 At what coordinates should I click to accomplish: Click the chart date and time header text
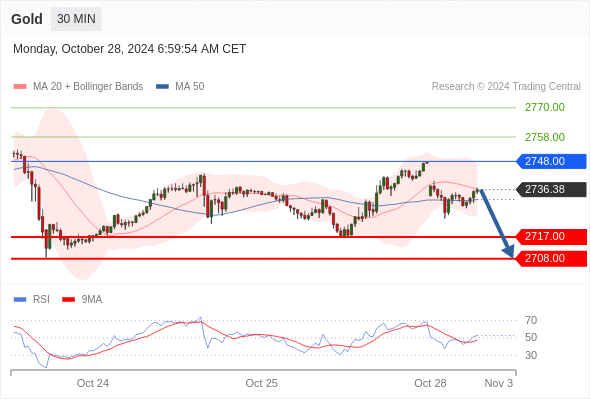[129, 49]
